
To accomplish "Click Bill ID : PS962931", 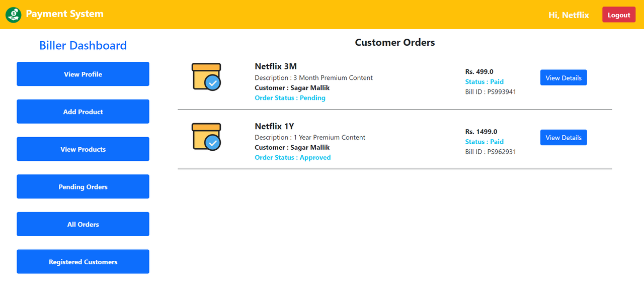I will tap(491, 152).
